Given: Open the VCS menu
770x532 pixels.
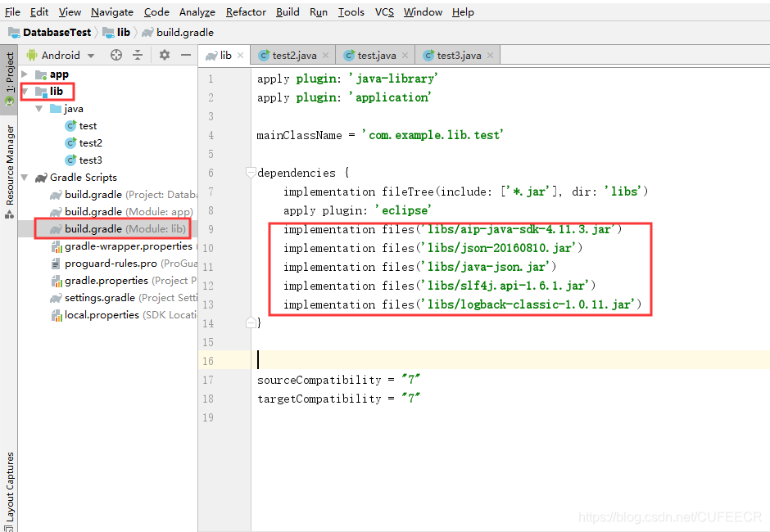Looking at the screenshot, I should (384, 11).
